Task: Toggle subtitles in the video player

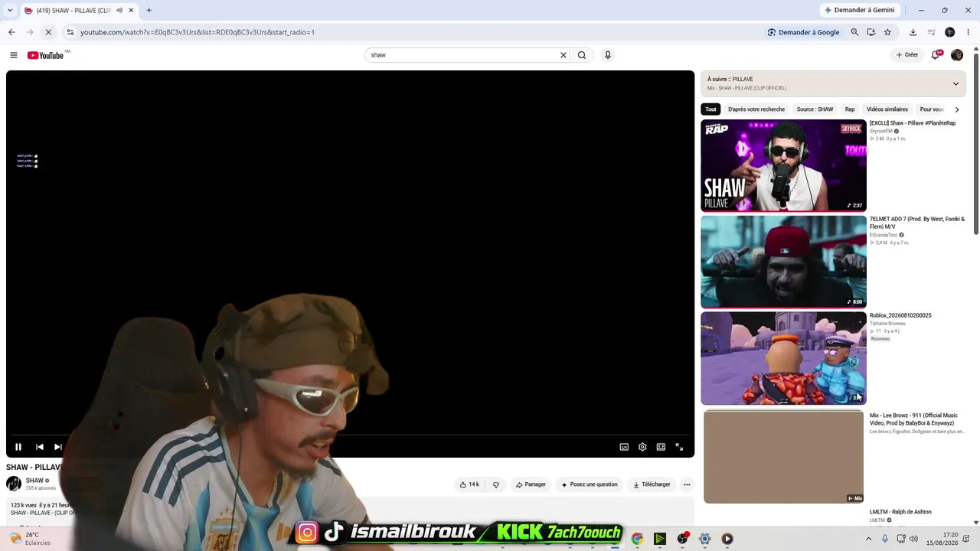Action: tap(624, 447)
